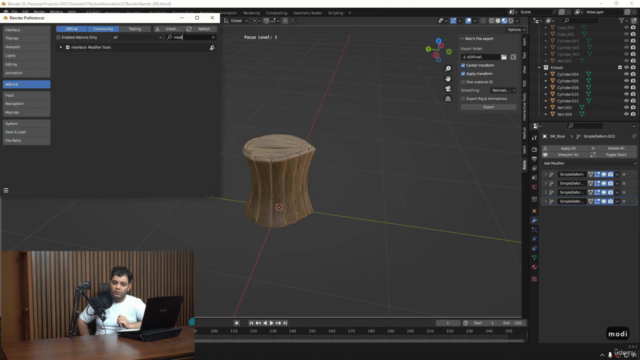Collapse the Batch Fbx export panel
This screenshot has height=360, width=640.
pyautogui.click(x=462, y=39)
